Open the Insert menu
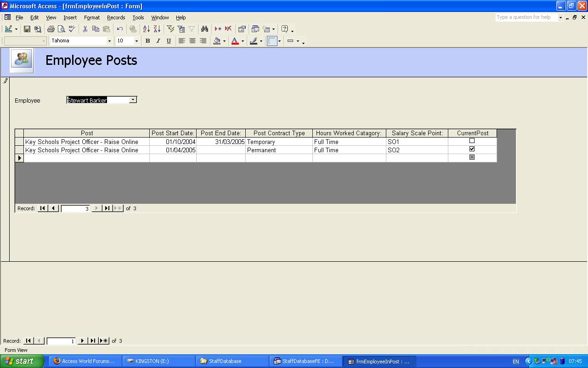Viewport: 588px width, 368px height. [x=70, y=17]
